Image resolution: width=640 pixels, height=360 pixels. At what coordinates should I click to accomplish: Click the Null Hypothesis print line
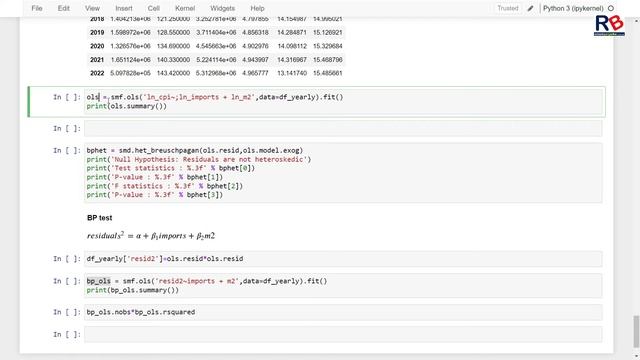pos(199,159)
